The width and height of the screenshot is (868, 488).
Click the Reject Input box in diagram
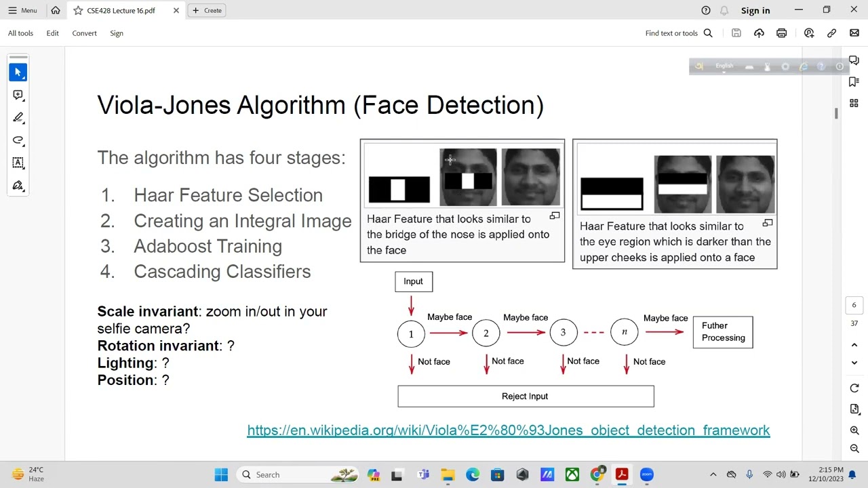click(526, 396)
